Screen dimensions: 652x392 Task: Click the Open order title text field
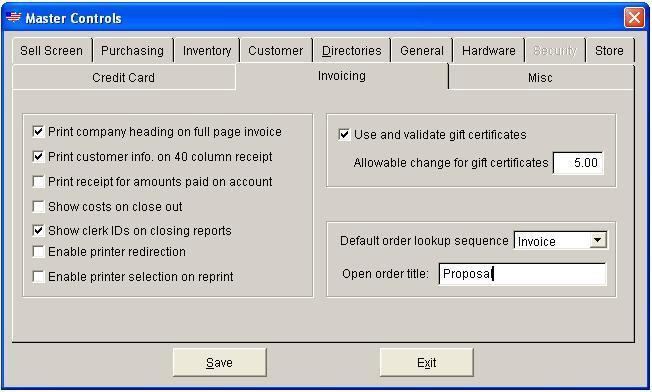pyautogui.click(x=523, y=274)
